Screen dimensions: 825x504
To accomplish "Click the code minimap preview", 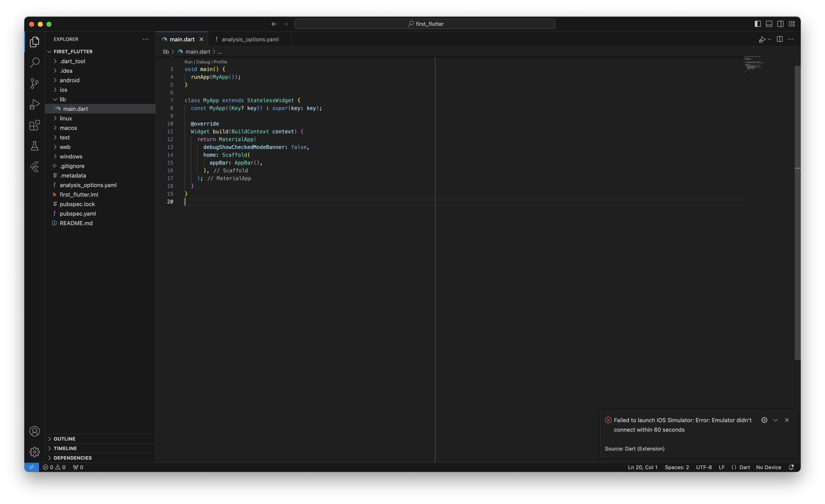I will click(x=753, y=64).
